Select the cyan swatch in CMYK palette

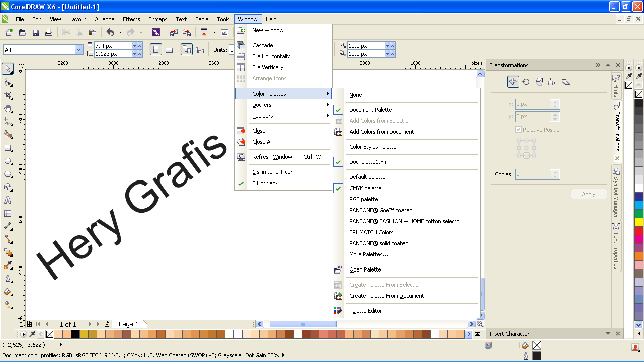point(639,205)
